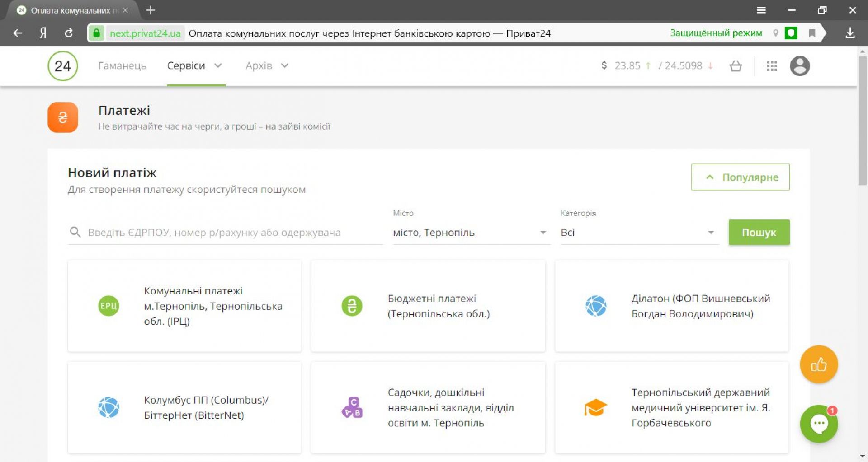The width and height of the screenshot is (868, 462).
Task: Expand the Архів menu dropdown
Action: click(267, 66)
